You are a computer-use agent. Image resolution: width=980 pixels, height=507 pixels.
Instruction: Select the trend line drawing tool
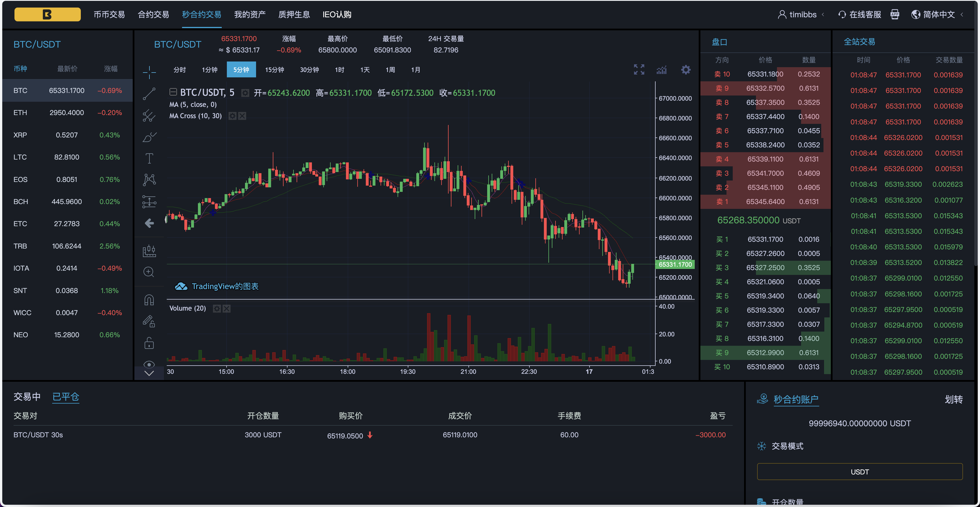(149, 93)
